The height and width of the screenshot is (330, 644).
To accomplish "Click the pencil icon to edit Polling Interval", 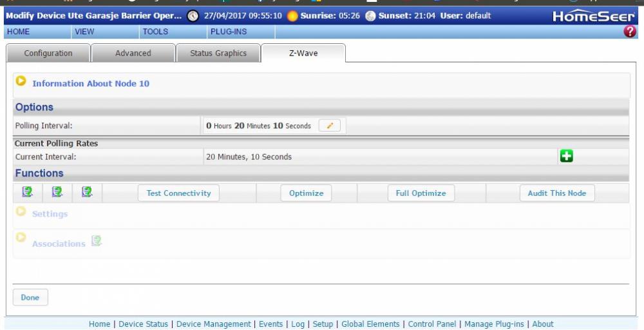I will tap(330, 126).
